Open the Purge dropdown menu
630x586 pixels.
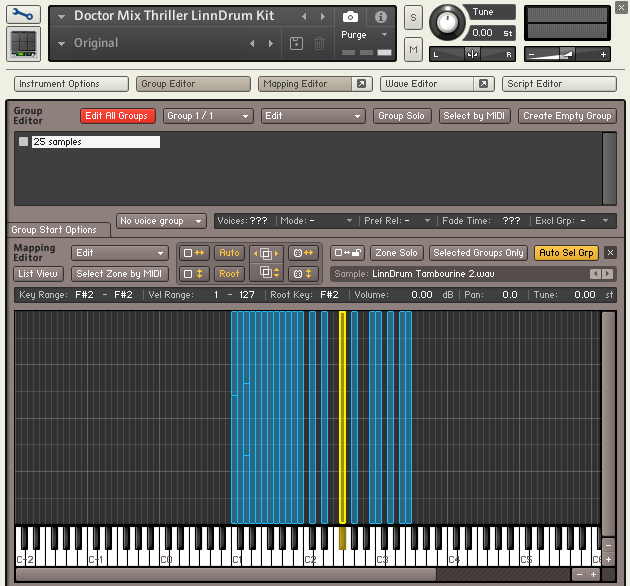click(361, 35)
